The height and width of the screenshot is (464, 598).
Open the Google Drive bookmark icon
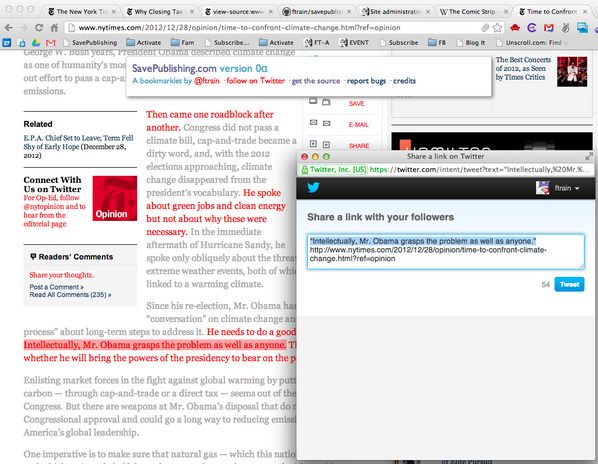click(35, 43)
